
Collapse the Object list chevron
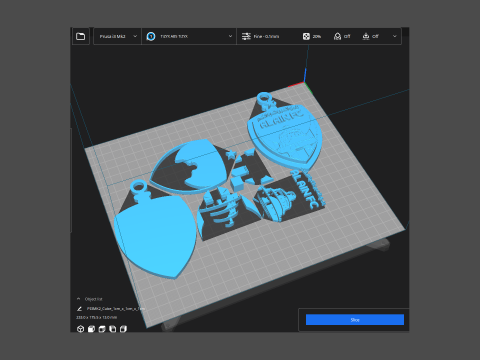pos(79,299)
